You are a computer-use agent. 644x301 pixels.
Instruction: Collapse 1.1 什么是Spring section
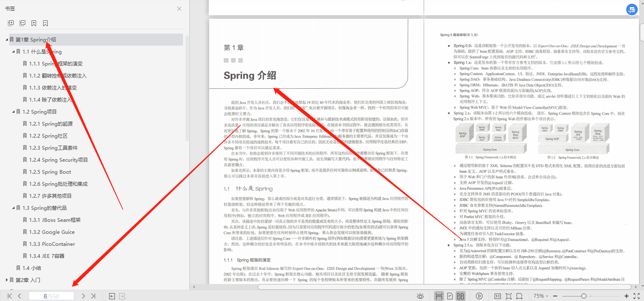click(13, 52)
